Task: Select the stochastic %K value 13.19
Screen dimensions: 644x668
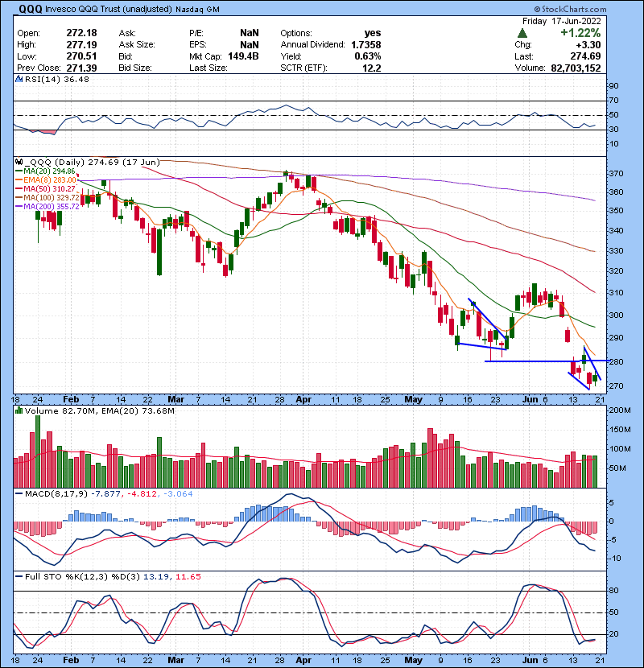Action: (x=156, y=577)
